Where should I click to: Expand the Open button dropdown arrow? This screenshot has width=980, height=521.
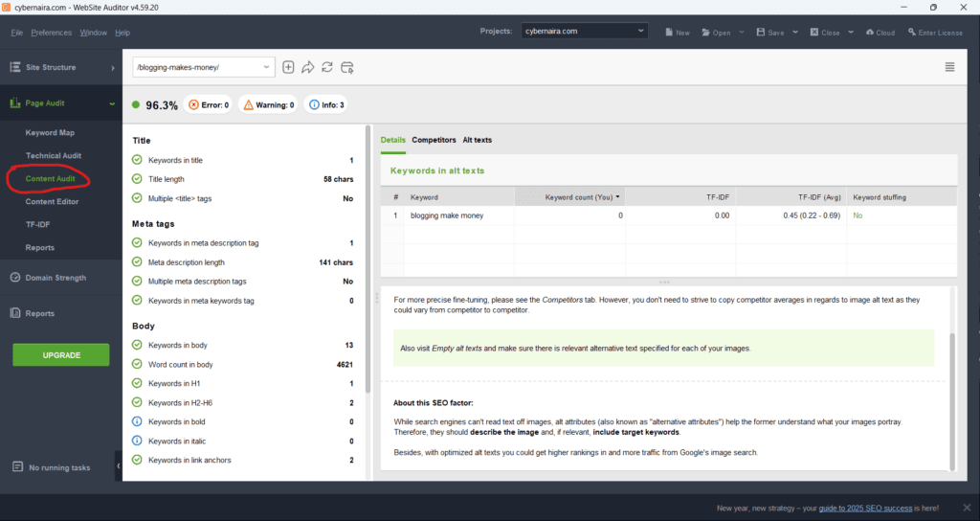click(x=742, y=32)
